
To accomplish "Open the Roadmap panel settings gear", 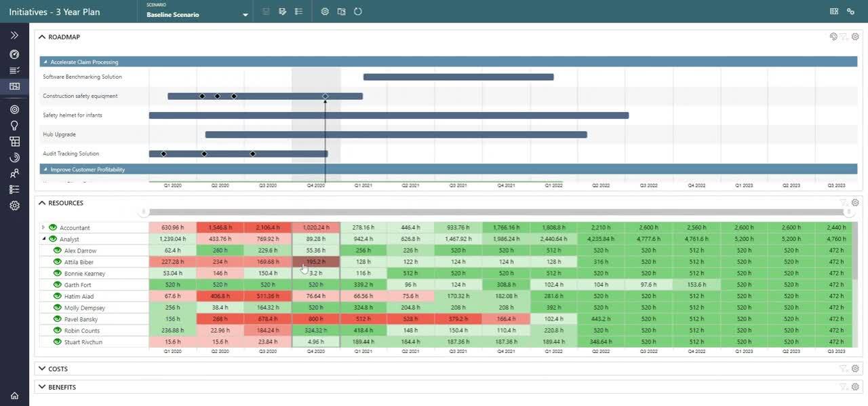I will coord(855,37).
